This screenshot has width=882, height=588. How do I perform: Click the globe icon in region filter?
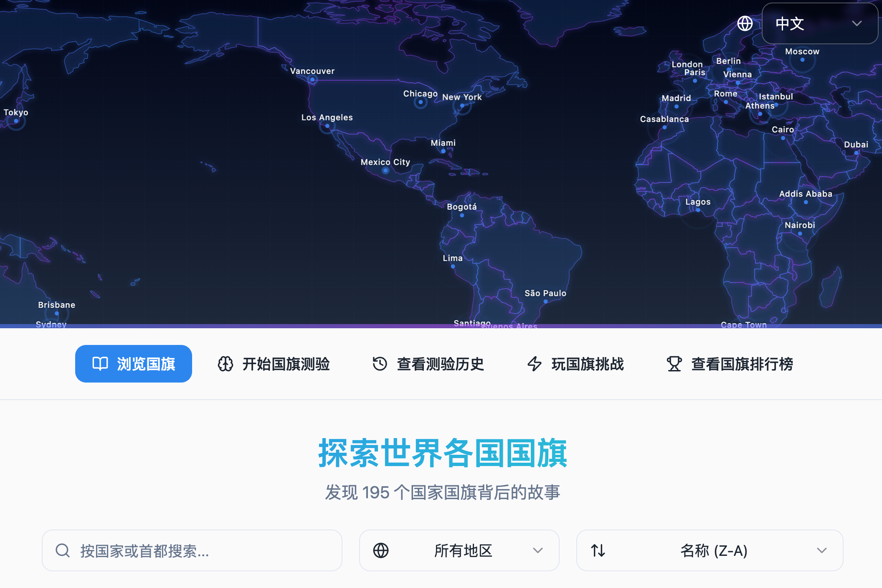[x=380, y=550]
